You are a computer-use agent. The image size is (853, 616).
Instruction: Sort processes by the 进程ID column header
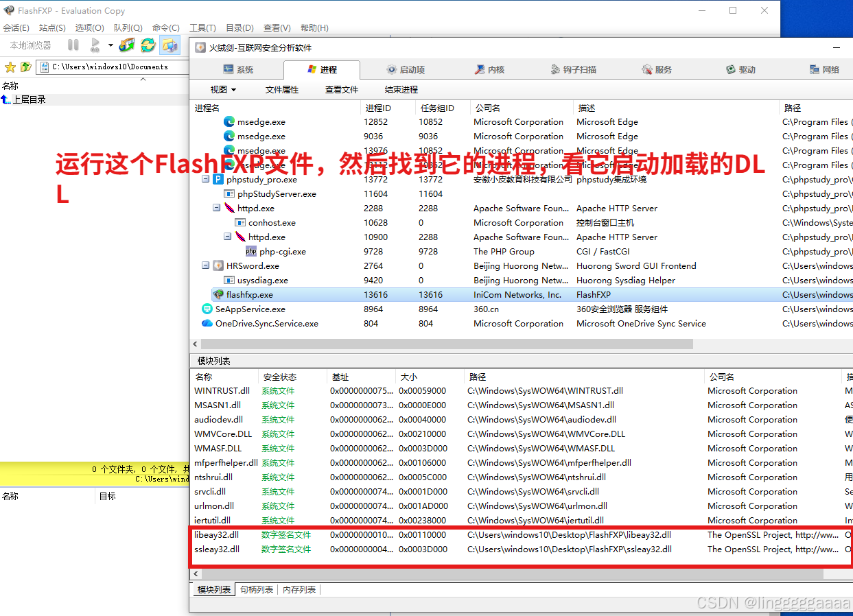point(388,108)
